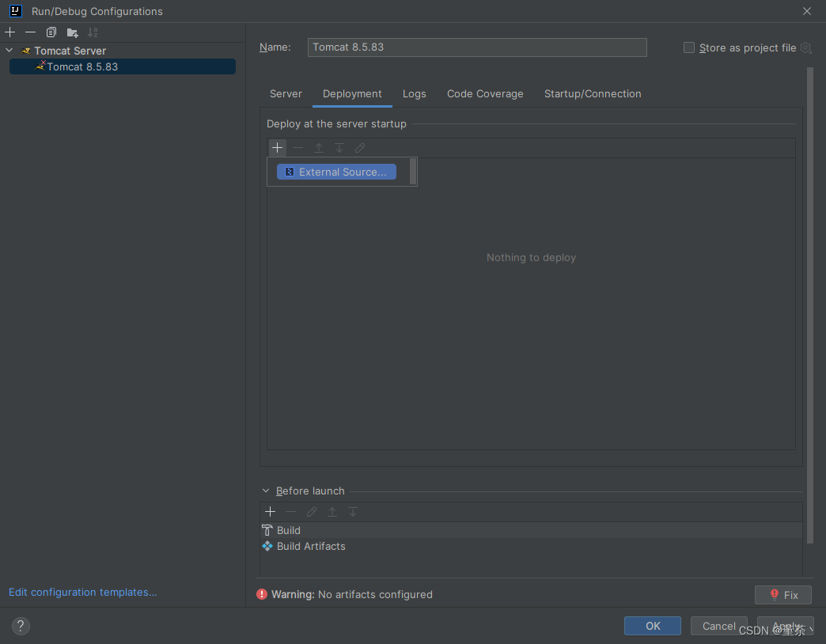The height and width of the screenshot is (644, 826).
Task: Add a new run configuration
Action: 10,32
